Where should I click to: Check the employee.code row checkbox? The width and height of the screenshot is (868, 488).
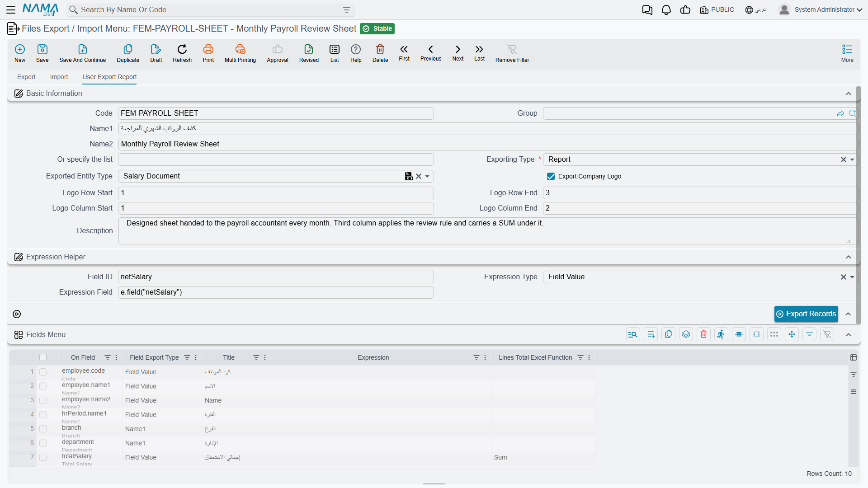(x=43, y=372)
